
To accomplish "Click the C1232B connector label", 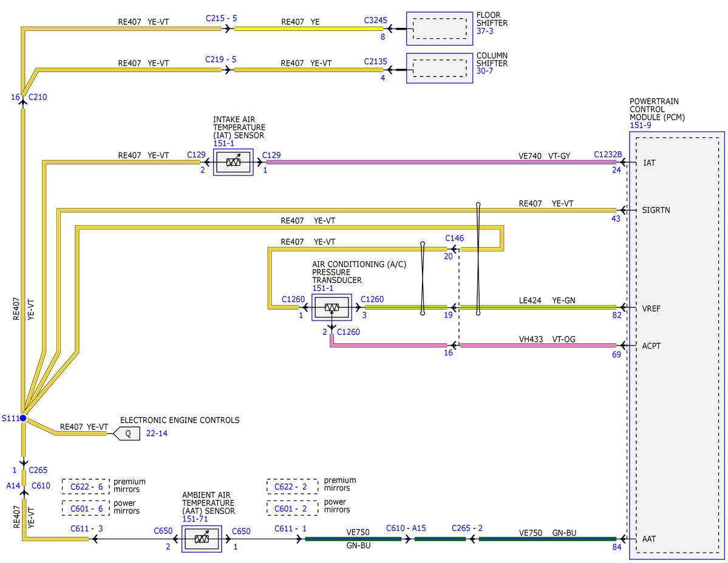I will [x=608, y=154].
